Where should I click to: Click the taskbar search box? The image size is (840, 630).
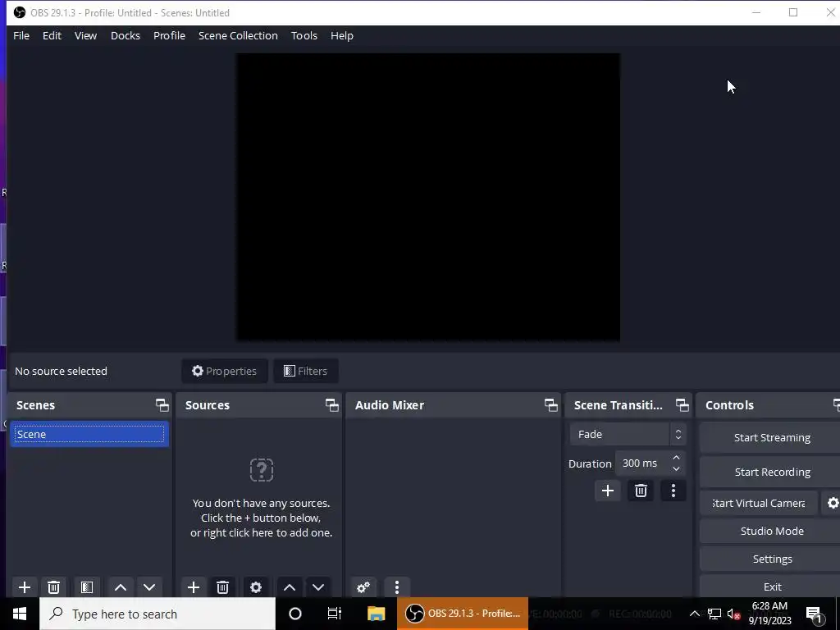point(157,614)
